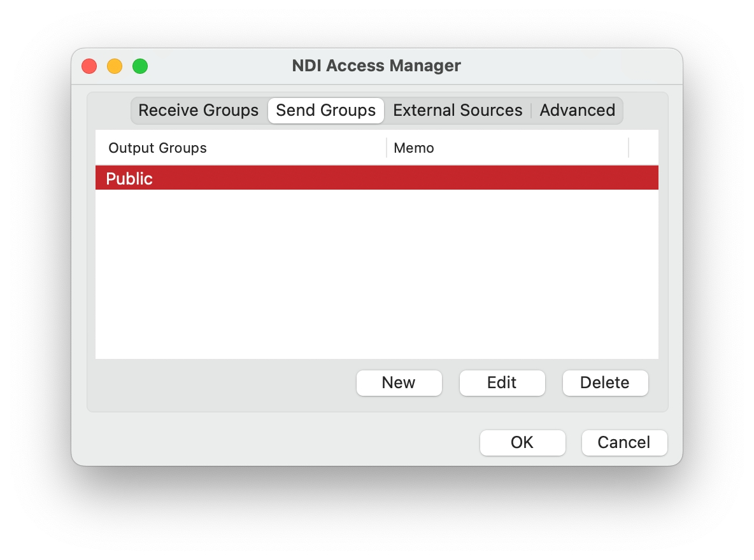This screenshot has height=560, width=754.
Task: Click the divider between Output Groups and Memo
Action: tap(387, 148)
